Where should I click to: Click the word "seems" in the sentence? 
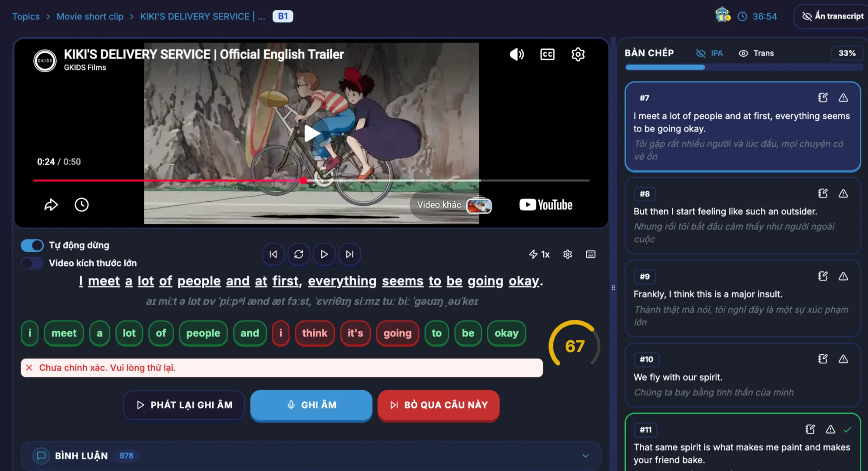coord(403,281)
